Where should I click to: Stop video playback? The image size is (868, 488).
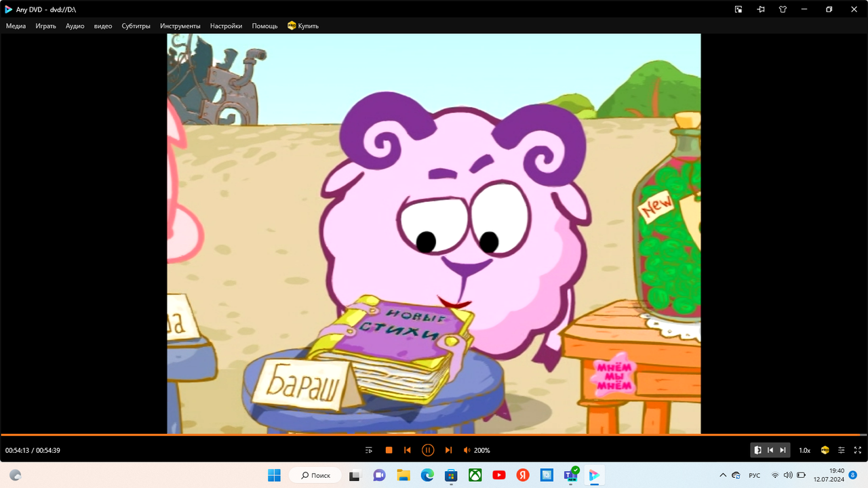389,450
